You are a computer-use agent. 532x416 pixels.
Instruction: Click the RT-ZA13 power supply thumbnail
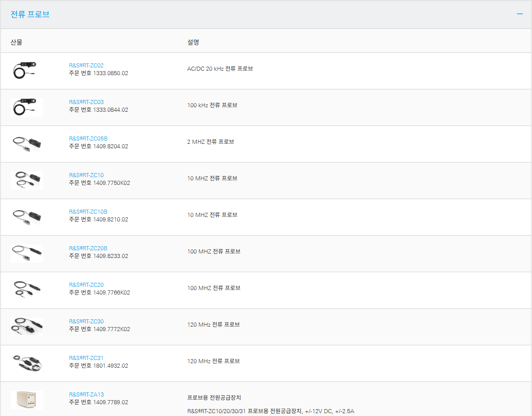click(x=26, y=400)
